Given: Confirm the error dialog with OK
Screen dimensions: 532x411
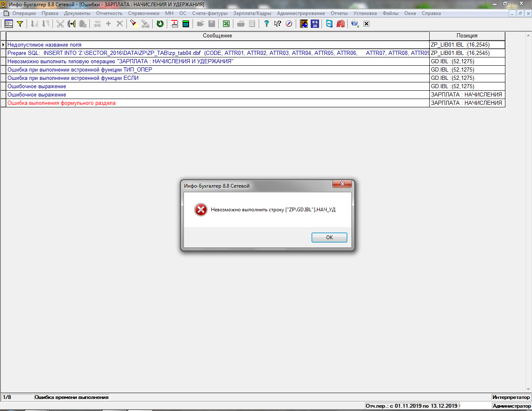Looking at the screenshot, I should (x=329, y=238).
